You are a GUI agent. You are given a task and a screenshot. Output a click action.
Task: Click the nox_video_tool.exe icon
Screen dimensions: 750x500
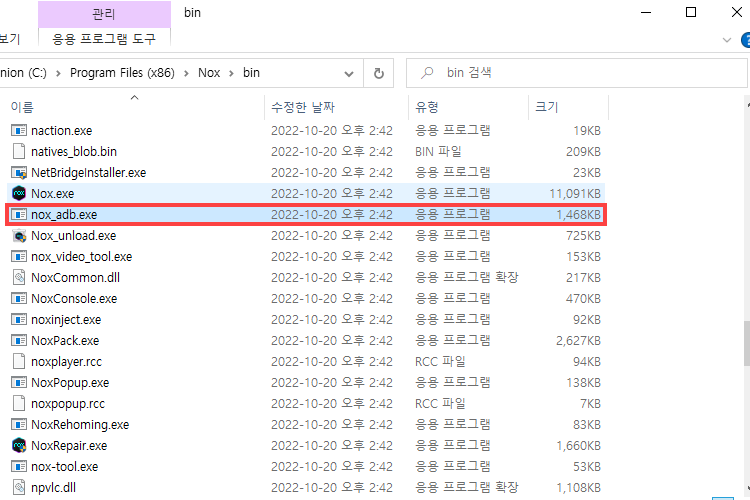[x=19, y=256]
